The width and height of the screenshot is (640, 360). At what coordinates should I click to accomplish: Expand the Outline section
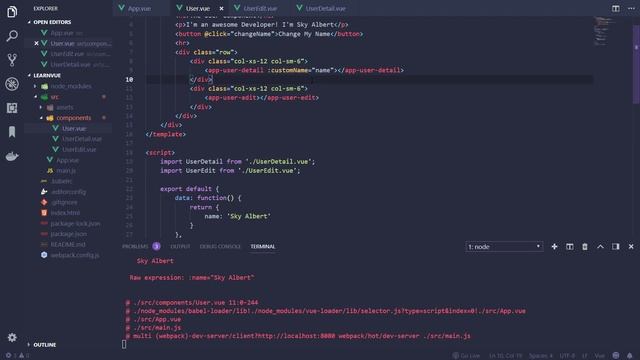tap(68, 344)
